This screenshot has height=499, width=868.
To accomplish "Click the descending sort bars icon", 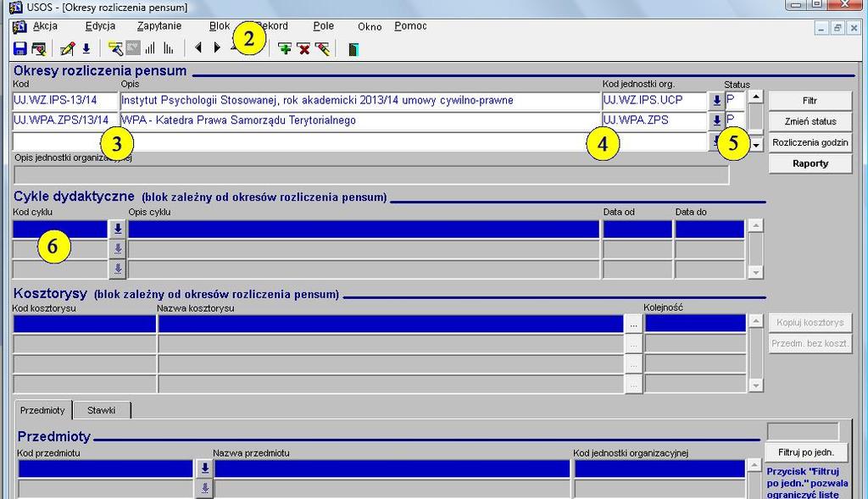I will click(169, 48).
